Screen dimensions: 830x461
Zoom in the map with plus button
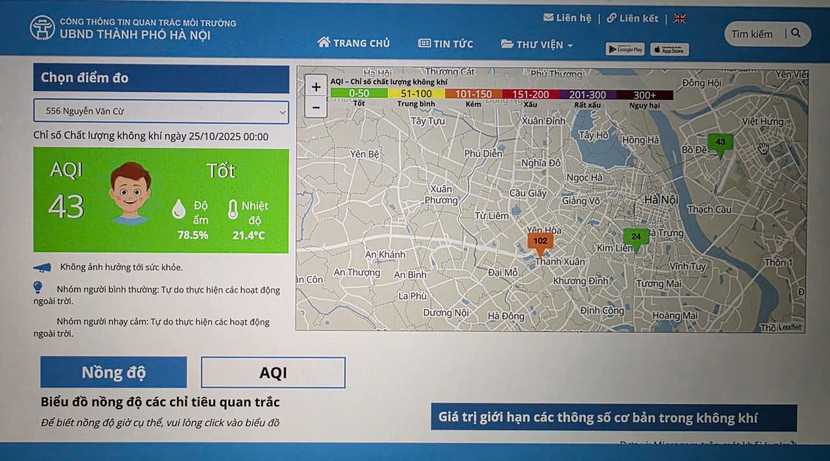pyautogui.click(x=316, y=87)
